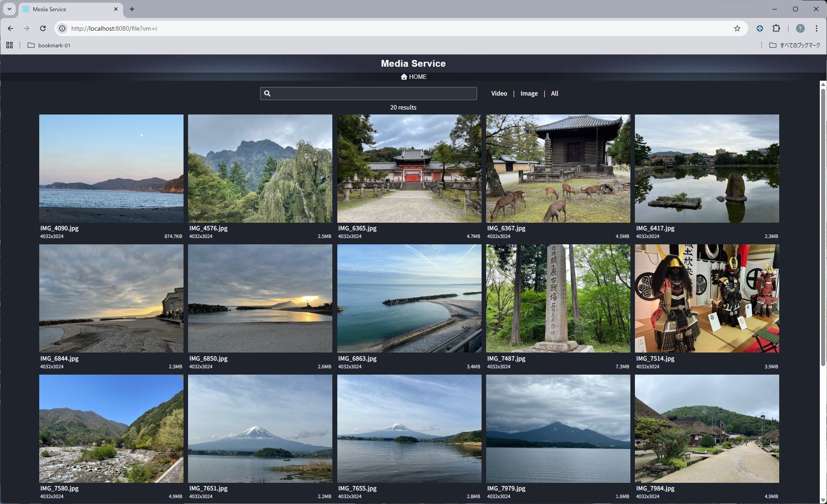Click the site information icon in address bar
This screenshot has width=827, height=504.
pyautogui.click(x=62, y=28)
